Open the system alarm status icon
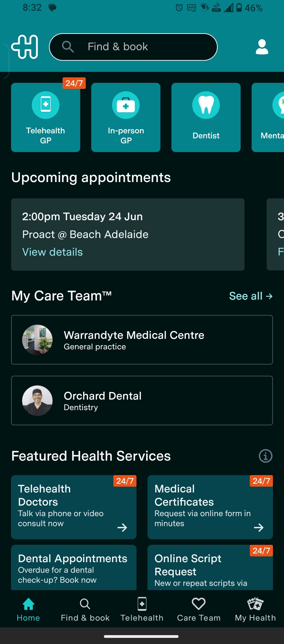 click(x=179, y=8)
